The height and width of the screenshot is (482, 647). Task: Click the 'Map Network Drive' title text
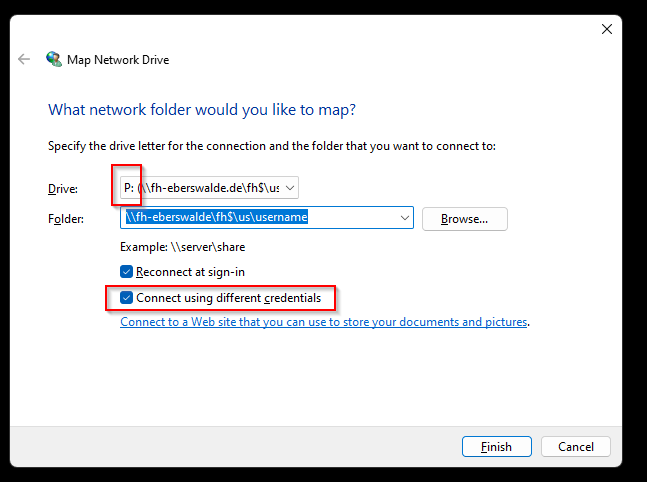tap(118, 60)
